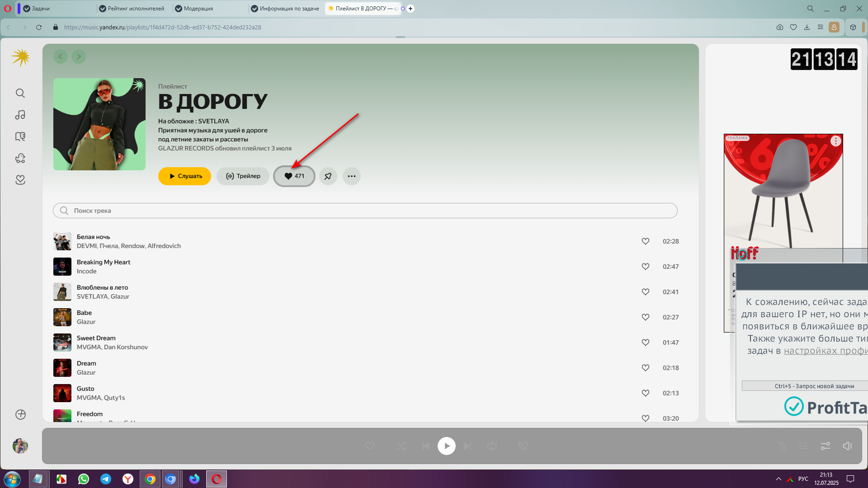Click the plus circle sidebar icon
The image size is (868, 488).
(20, 414)
